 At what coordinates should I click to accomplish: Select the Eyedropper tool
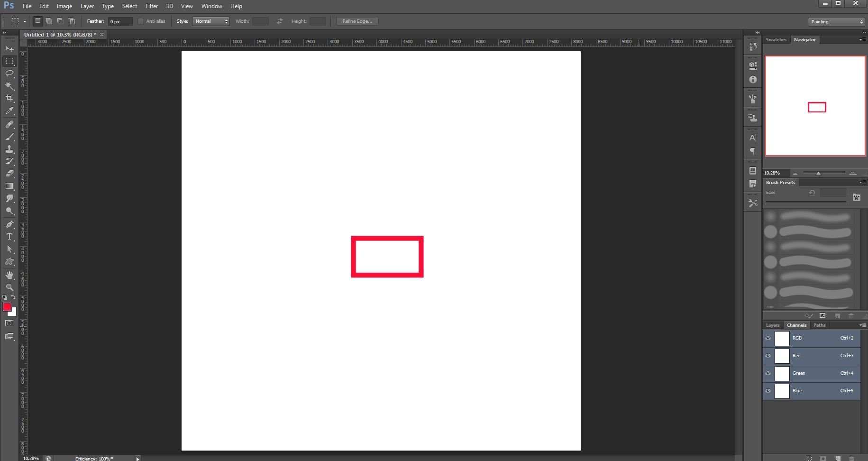(9, 111)
